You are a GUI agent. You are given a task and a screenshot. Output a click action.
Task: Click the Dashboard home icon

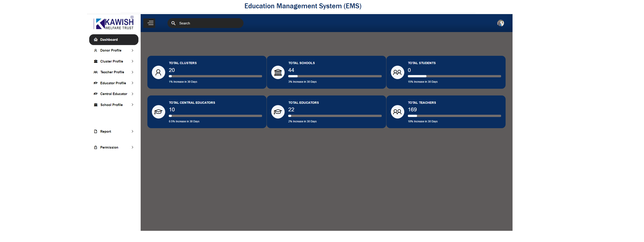pos(95,40)
